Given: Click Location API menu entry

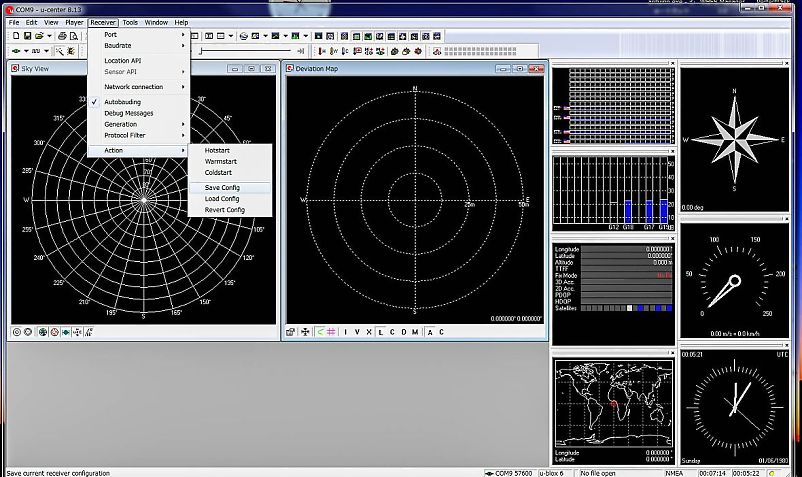Looking at the screenshot, I should 139,60.
